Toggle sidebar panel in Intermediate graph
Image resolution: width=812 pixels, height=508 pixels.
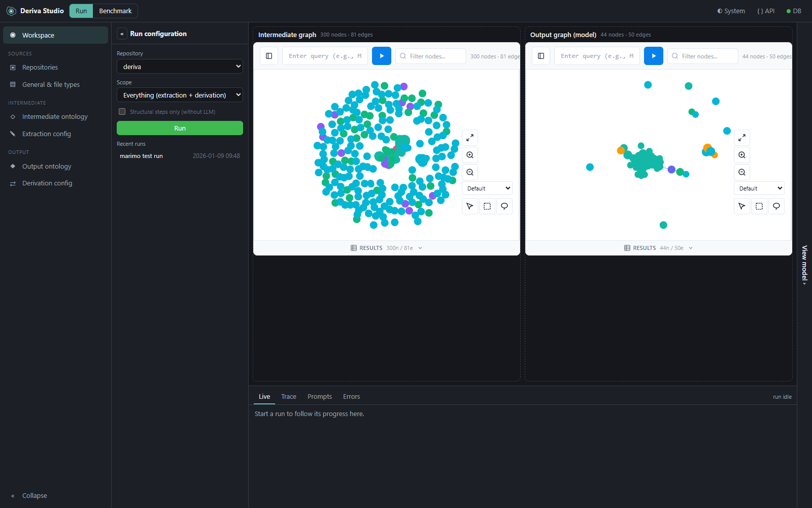click(269, 56)
